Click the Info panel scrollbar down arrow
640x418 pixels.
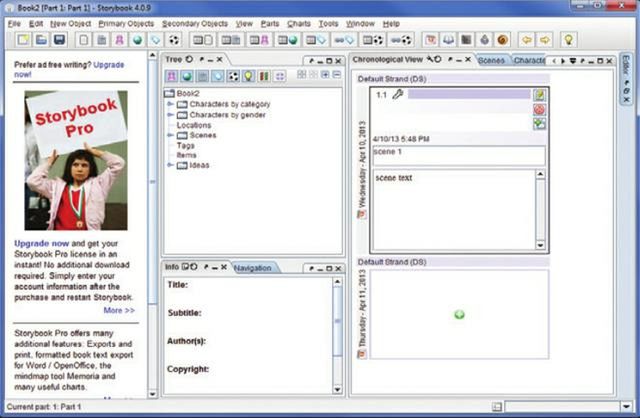pyautogui.click(x=337, y=389)
